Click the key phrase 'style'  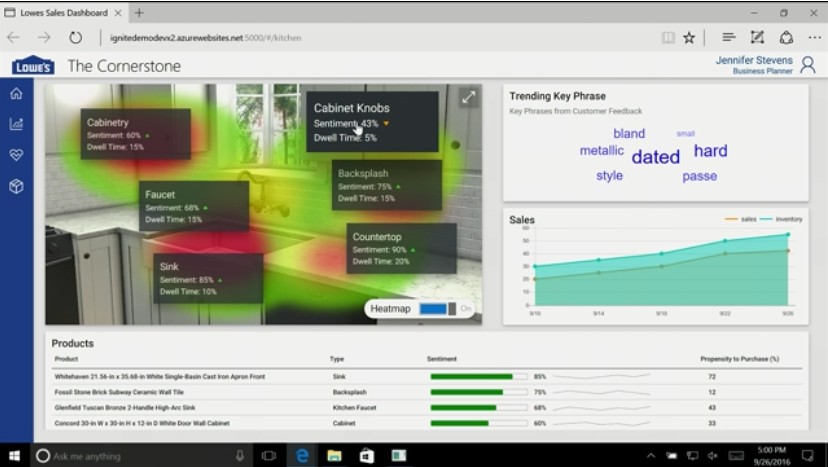pos(609,176)
